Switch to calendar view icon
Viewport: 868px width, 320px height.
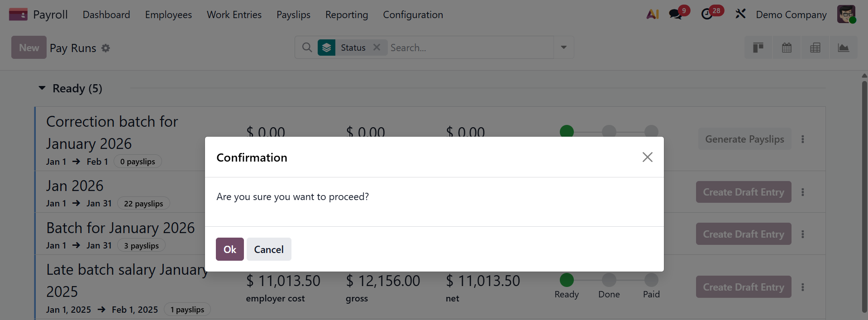point(787,48)
